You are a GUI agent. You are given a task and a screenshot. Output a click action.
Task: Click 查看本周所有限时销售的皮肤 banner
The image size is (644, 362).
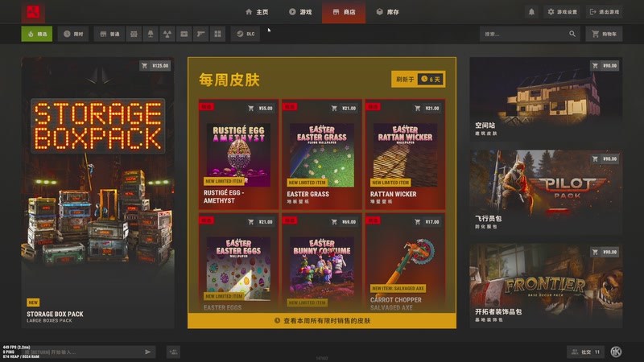pyautogui.click(x=322, y=320)
